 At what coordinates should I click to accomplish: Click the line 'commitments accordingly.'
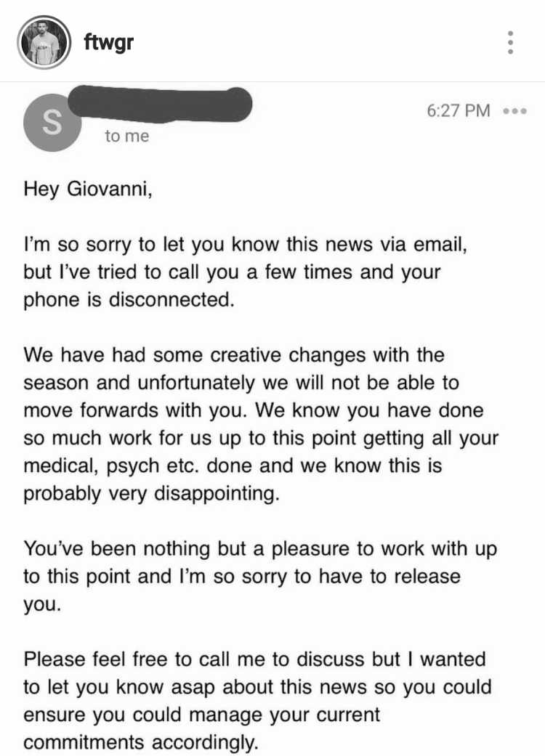(x=141, y=742)
